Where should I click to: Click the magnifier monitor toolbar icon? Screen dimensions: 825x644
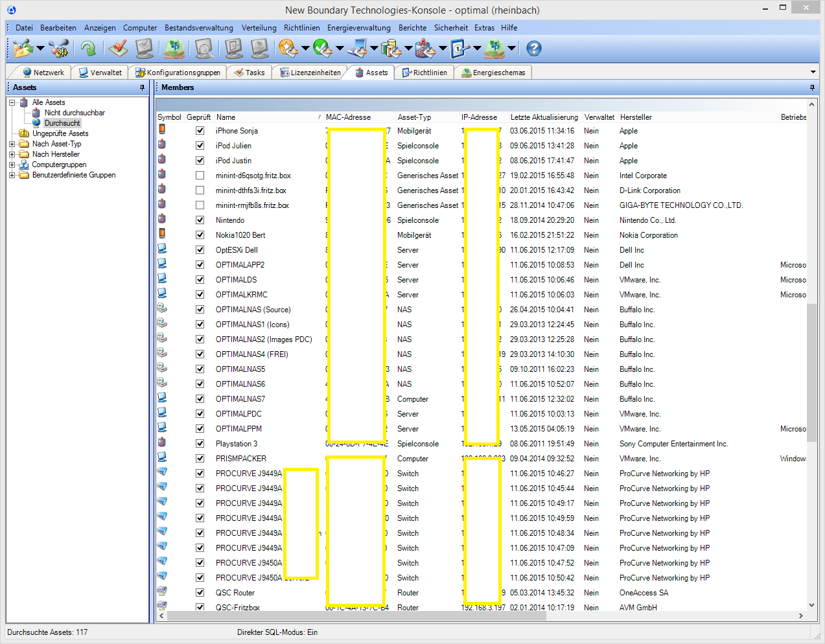[x=204, y=49]
